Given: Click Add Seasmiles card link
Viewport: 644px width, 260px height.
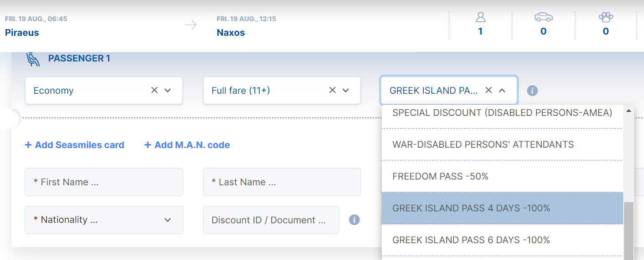Looking at the screenshot, I should (x=74, y=145).
